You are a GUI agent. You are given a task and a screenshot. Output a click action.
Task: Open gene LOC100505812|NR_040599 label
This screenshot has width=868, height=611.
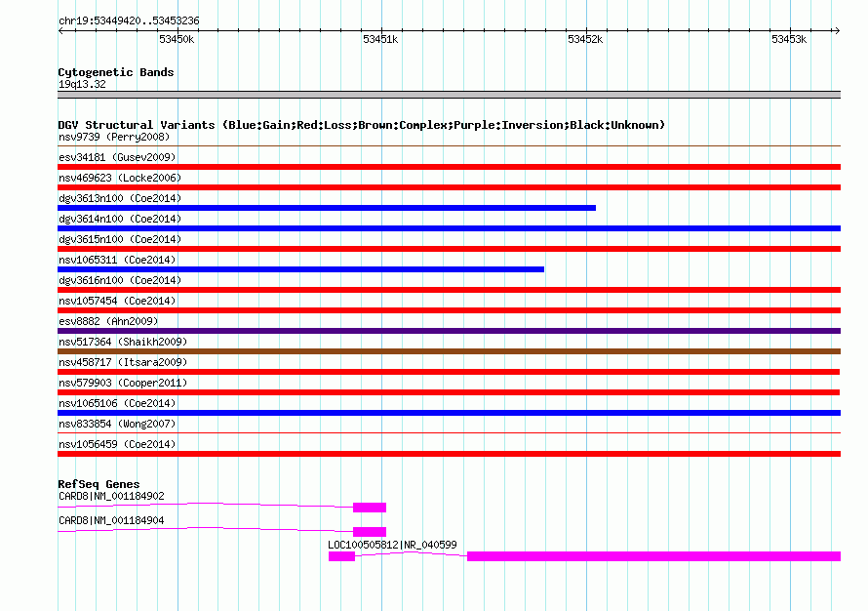(x=392, y=545)
